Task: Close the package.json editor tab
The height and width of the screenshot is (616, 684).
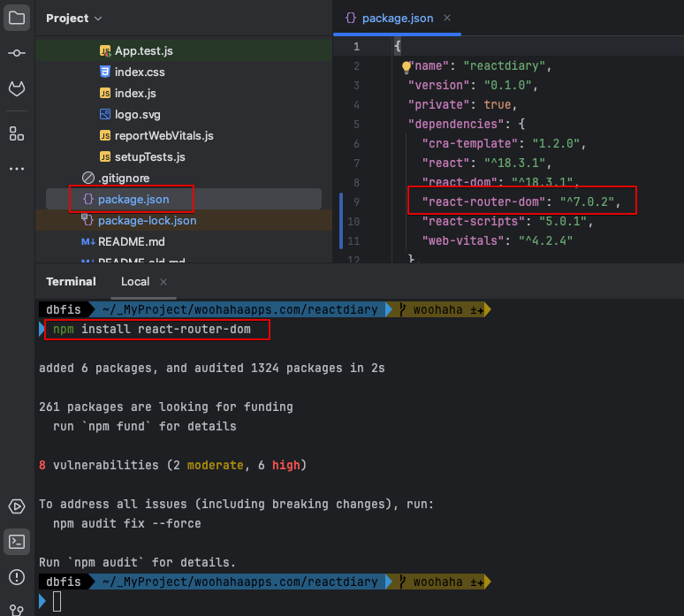Action: 446,18
